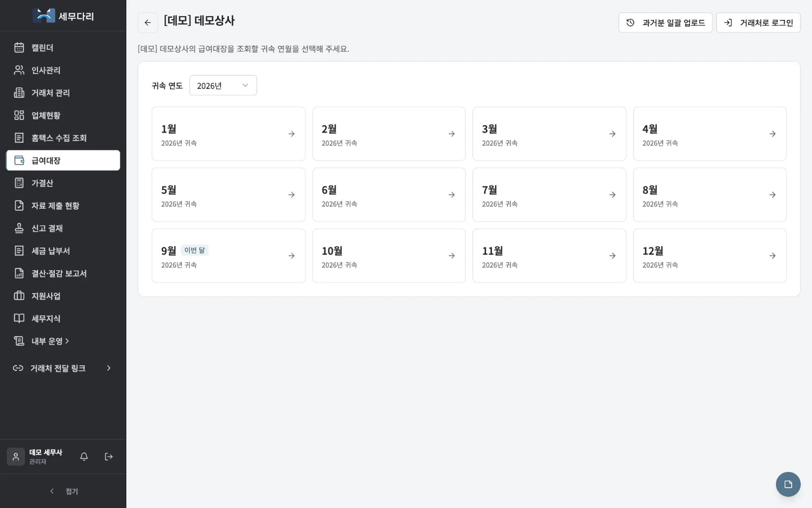
Task: Open 홈택스 수집 조회 menu item
Action: [63, 138]
